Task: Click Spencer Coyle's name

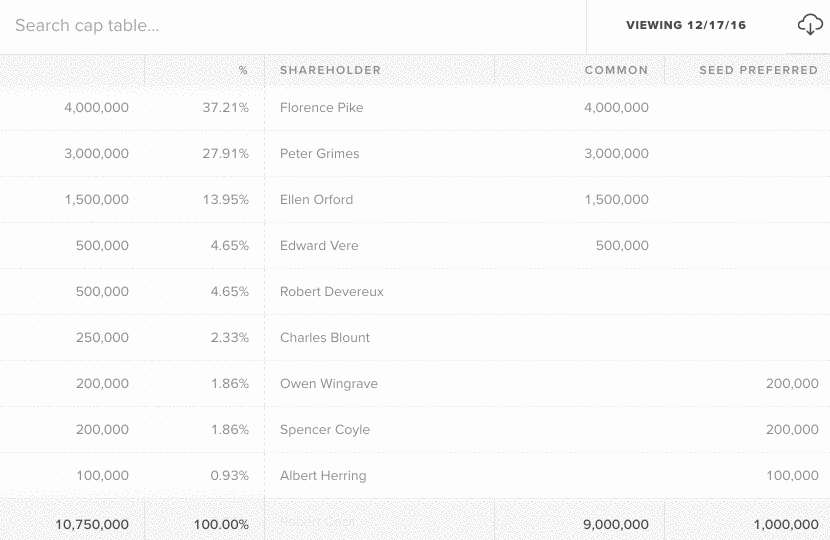Action: [324, 430]
